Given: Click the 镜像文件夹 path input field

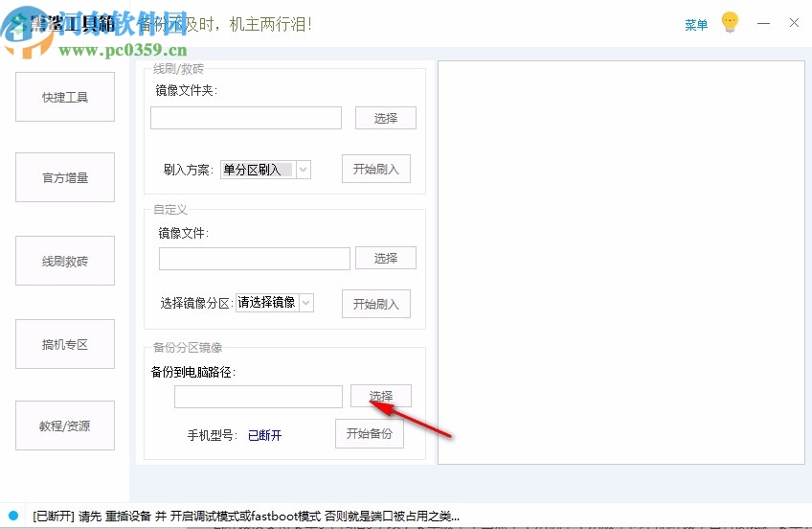Looking at the screenshot, I should pos(246,118).
